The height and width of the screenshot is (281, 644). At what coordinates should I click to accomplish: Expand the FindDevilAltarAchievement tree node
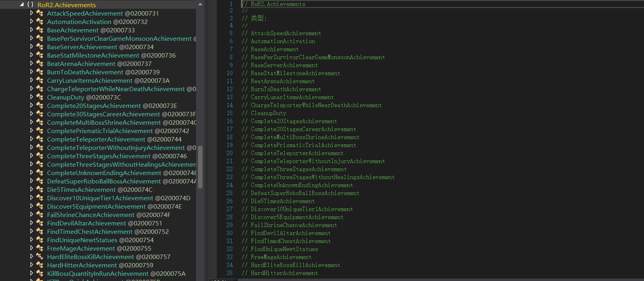pyautogui.click(x=32, y=223)
